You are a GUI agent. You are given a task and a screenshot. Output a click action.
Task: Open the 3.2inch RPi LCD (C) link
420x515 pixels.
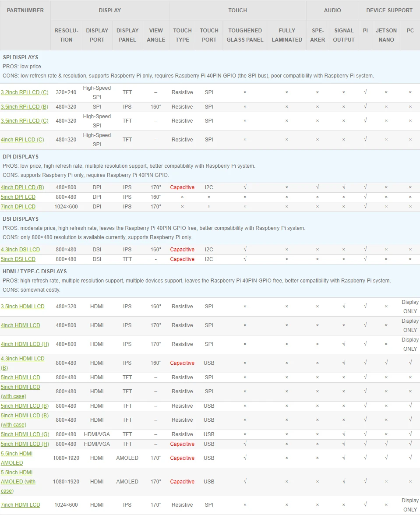click(25, 92)
